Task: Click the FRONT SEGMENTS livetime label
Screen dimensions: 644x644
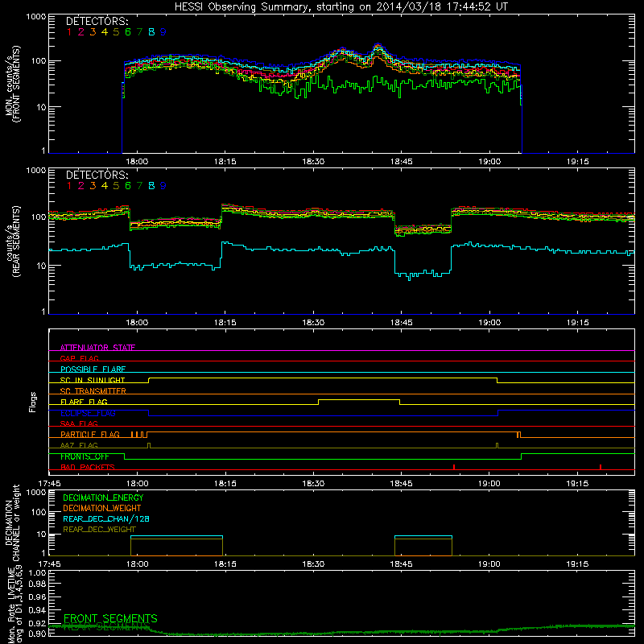Action: click(110, 618)
